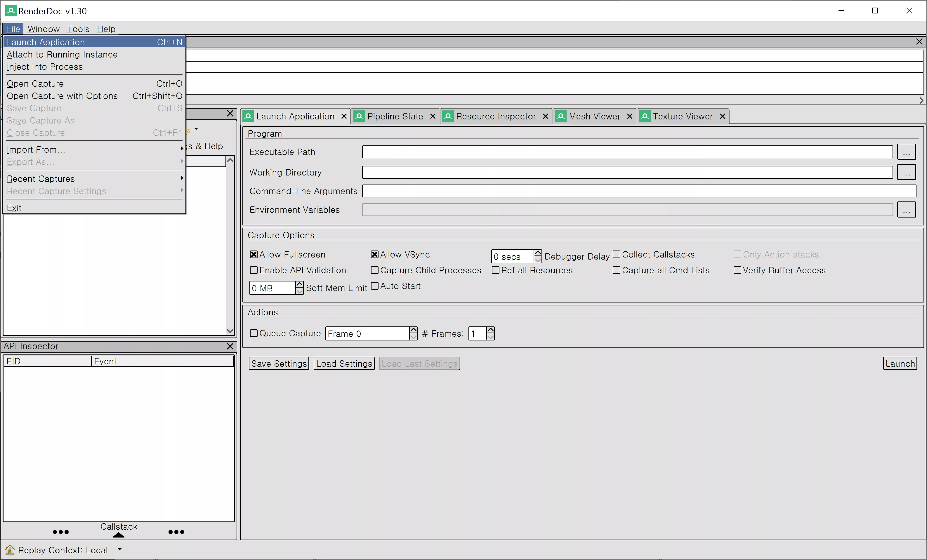
Task: Click Executable Path input field
Action: click(627, 152)
